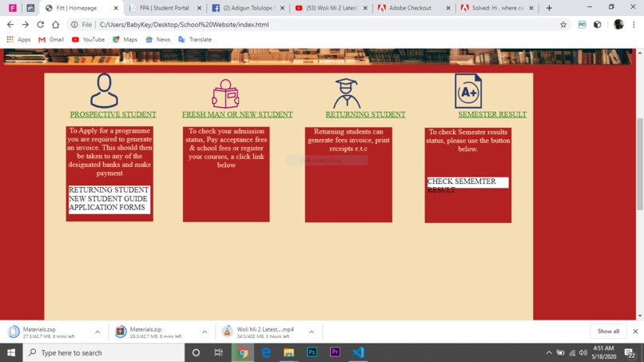Open the Gmail bookmark
Image resolution: width=644 pixels, height=362 pixels.
click(51, 39)
